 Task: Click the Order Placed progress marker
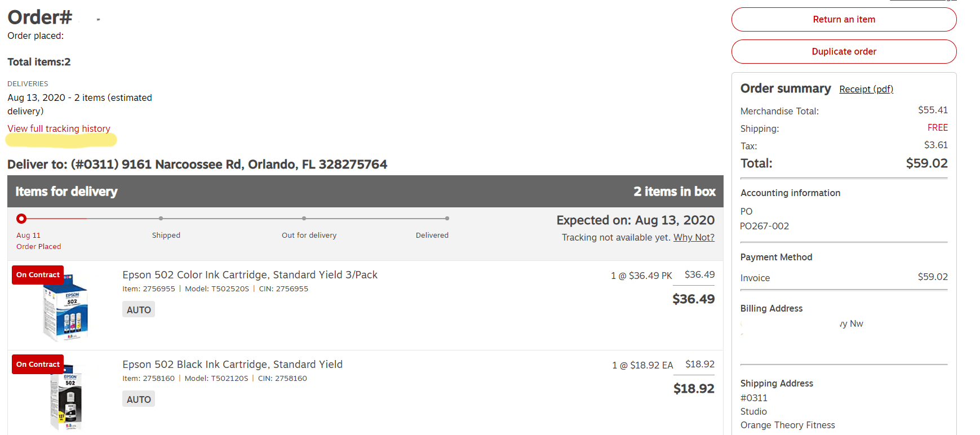[x=21, y=218]
